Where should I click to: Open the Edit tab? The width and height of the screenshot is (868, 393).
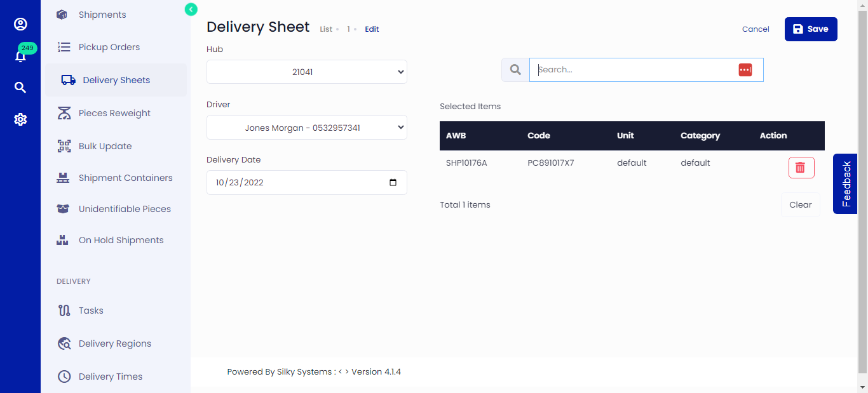pyautogui.click(x=372, y=29)
